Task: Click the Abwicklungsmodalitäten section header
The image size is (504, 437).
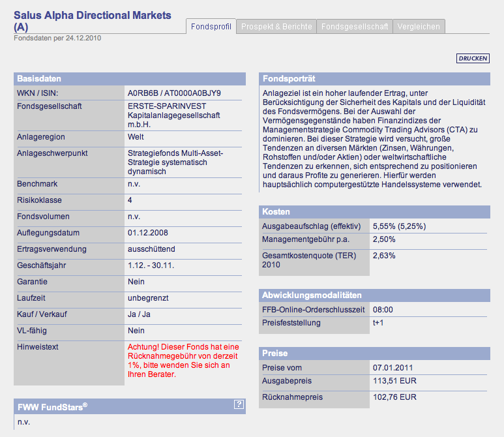Action: [374, 295]
